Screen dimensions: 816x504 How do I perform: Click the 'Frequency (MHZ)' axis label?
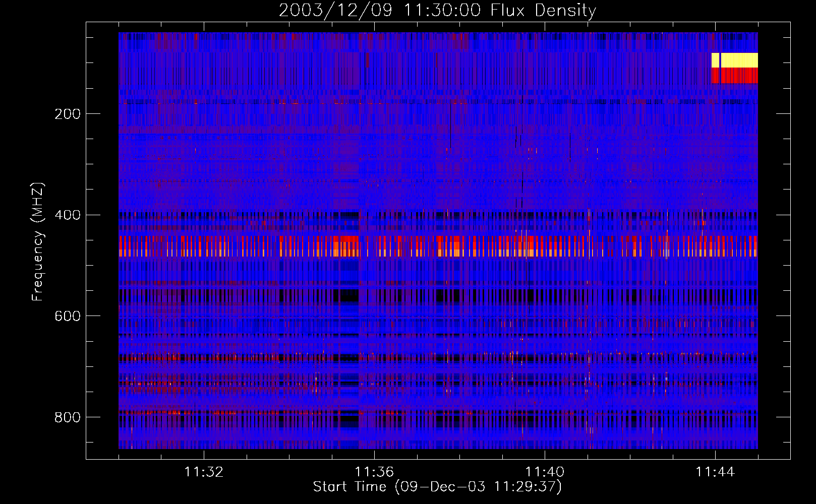(37, 242)
